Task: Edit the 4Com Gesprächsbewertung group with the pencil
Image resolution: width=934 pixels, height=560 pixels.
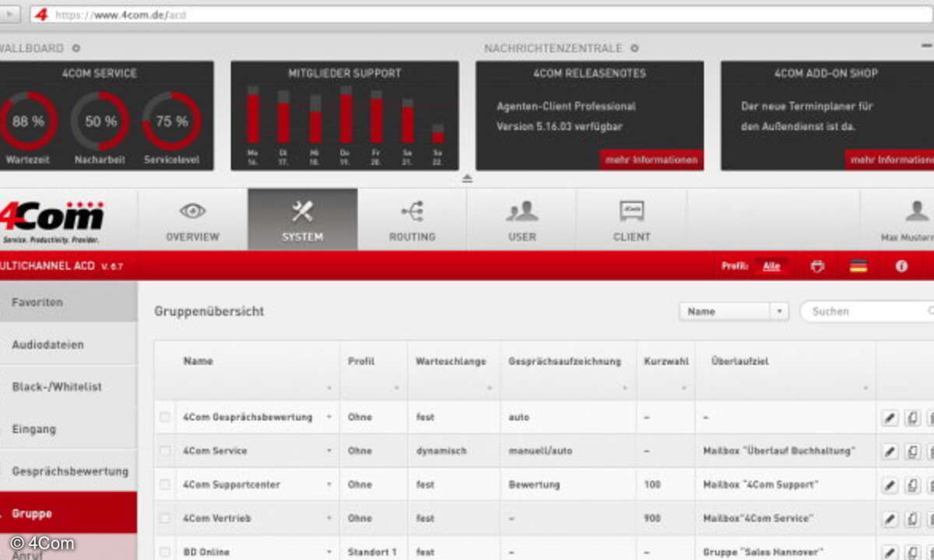Action: [x=890, y=418]
